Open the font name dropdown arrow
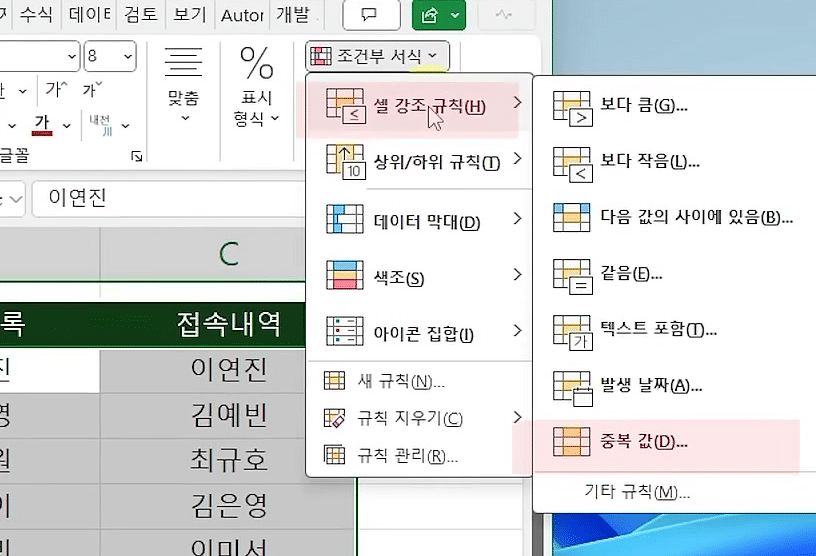The height and width of the screenshot is (556, 816). pyautogui.click(x=72, y=56)
